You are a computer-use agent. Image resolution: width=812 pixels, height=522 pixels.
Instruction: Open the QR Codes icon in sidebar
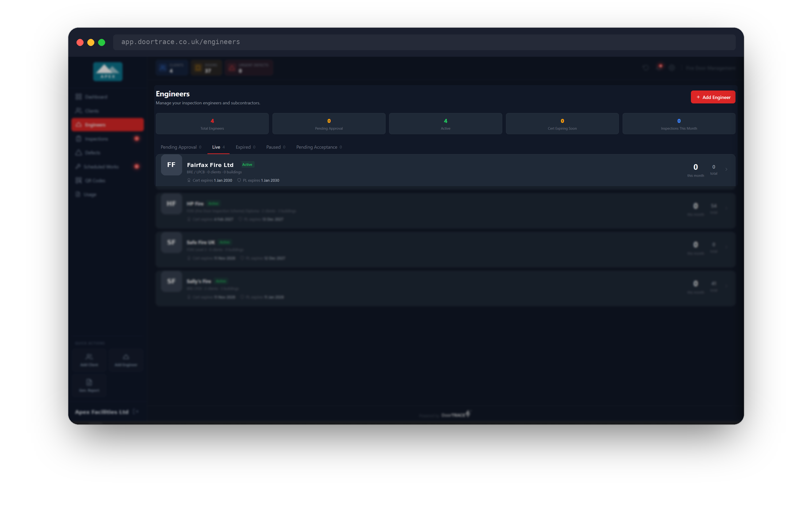79,180
